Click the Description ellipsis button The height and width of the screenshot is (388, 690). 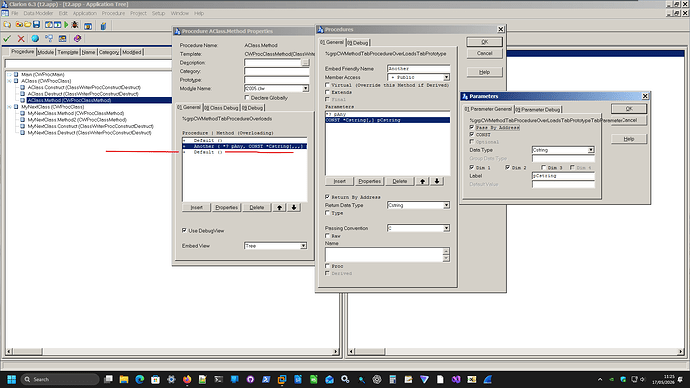click(305, 62)
